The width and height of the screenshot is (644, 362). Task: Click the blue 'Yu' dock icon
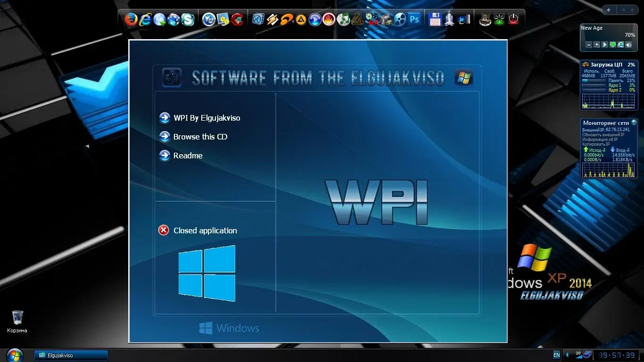208,19
